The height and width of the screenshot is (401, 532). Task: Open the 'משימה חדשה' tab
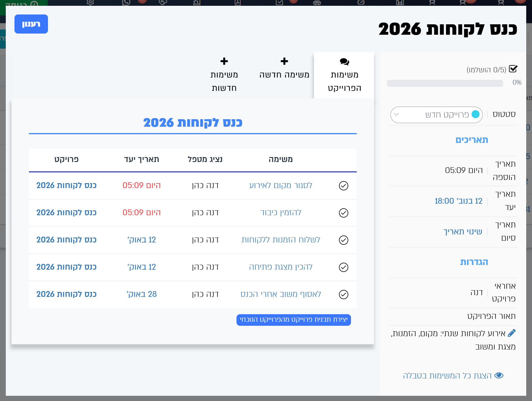[284, 68]
